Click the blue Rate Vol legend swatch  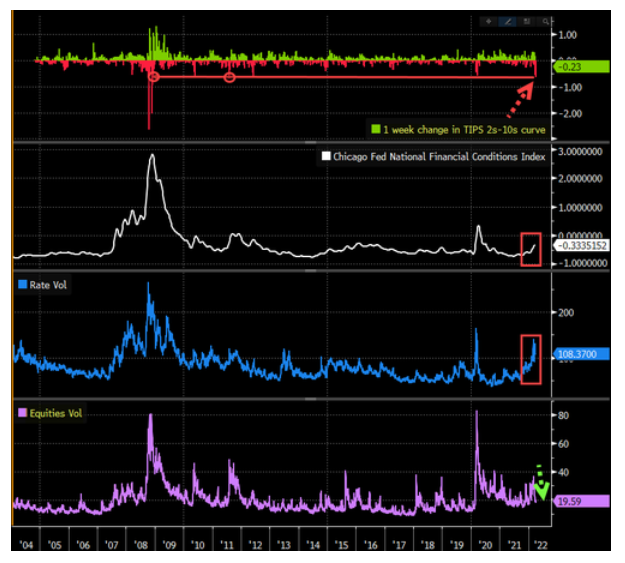pyautogui.click(x=23, y=284)
